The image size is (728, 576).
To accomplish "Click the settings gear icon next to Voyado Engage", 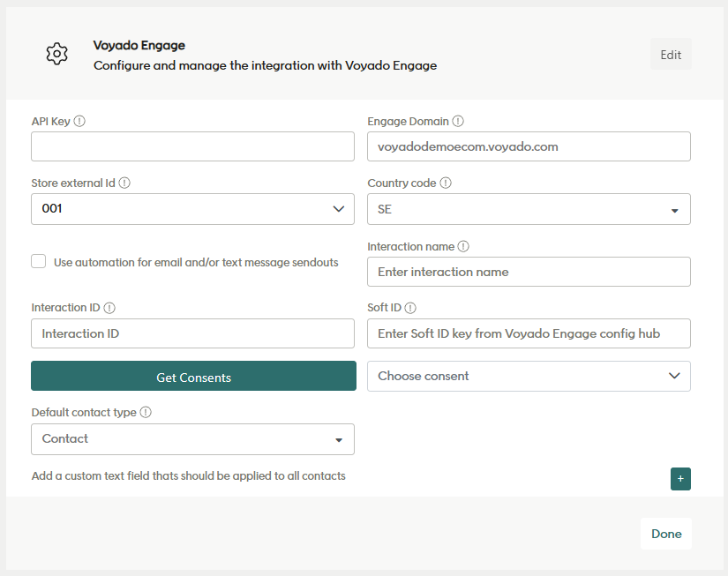I will click(x=56, y=53).
